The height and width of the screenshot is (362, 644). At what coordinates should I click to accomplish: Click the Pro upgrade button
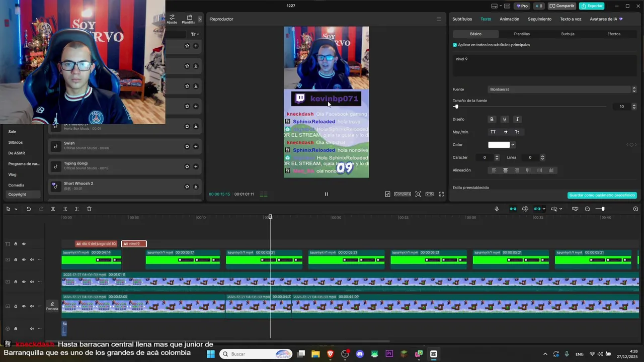pos(522,6)
